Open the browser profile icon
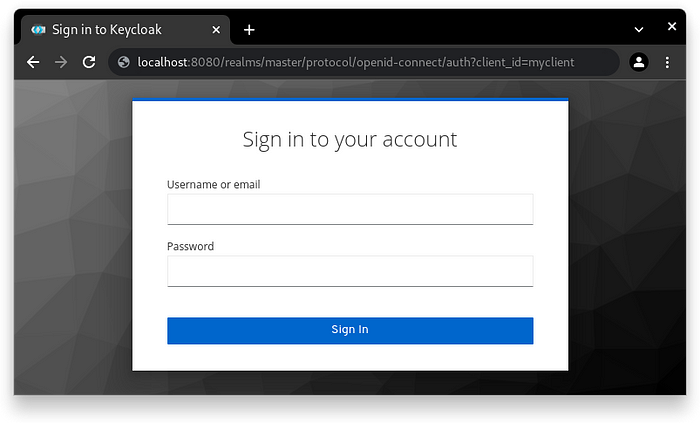The height and width of the screenshot is (423, 700). point(638,62)
